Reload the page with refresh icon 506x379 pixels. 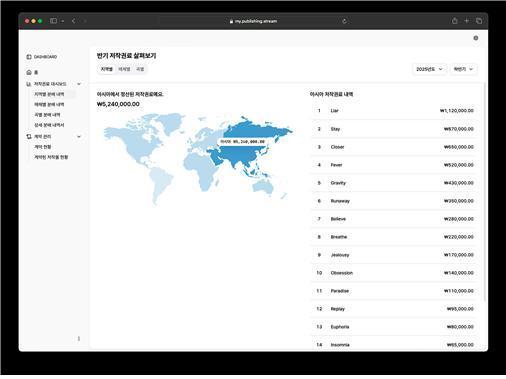coord(344,21)
